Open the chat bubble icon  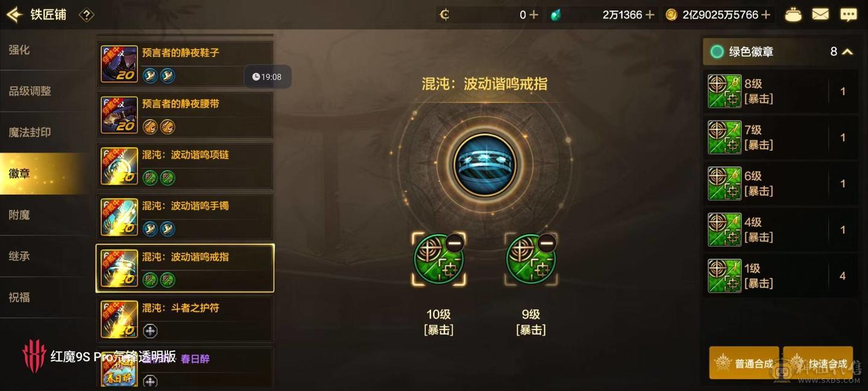[849, 14]
